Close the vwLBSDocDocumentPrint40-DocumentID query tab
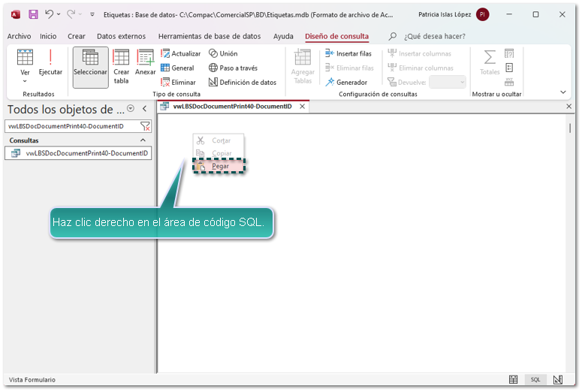Image resolution: width=582 pixels, height=392 pixels. 303,107
